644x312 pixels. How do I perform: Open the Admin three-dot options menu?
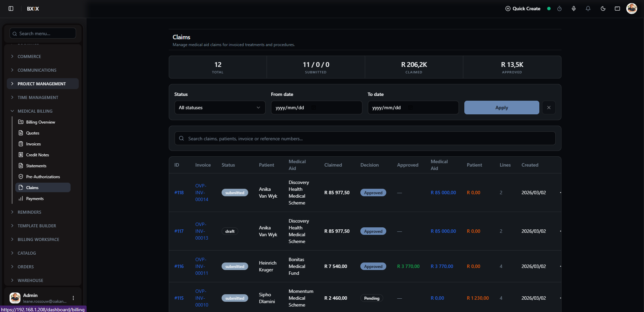click(73, 298)
